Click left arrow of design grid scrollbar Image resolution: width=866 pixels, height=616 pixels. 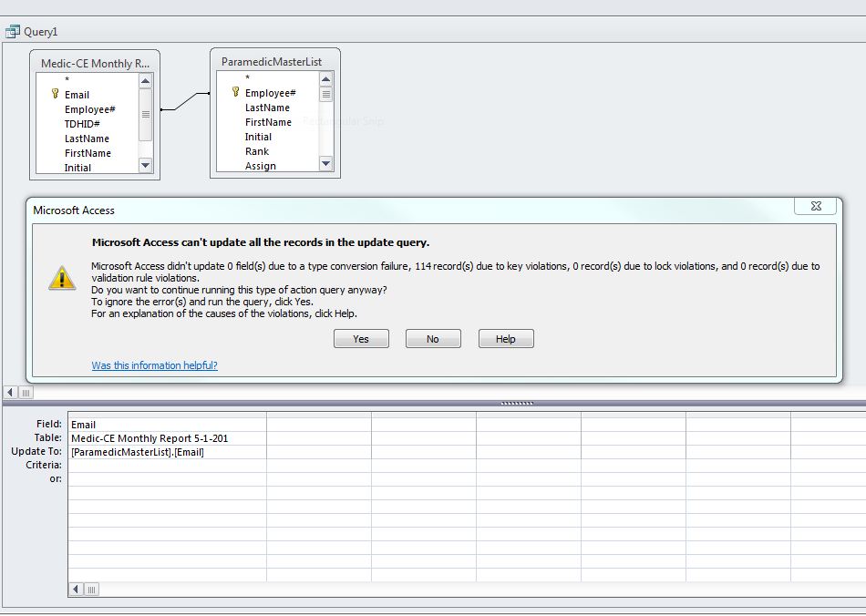click(x=76, y=590)
